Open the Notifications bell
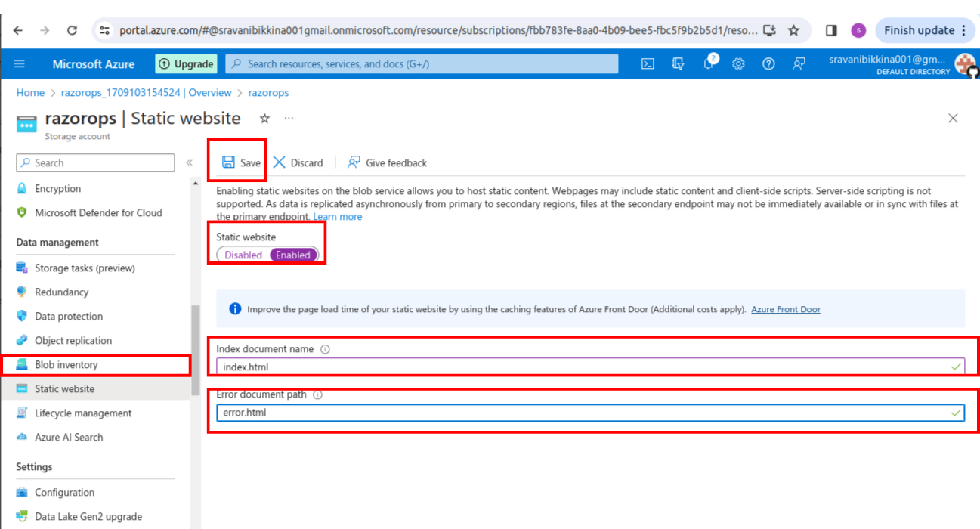Image resolution: width=980 pixels, height=529 pixels. [x=708, y=63]
